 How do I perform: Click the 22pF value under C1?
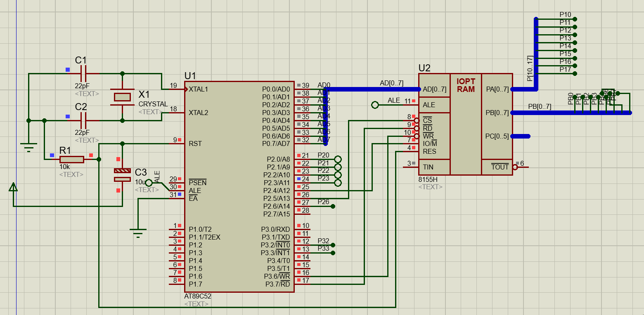tap(82, 86)
